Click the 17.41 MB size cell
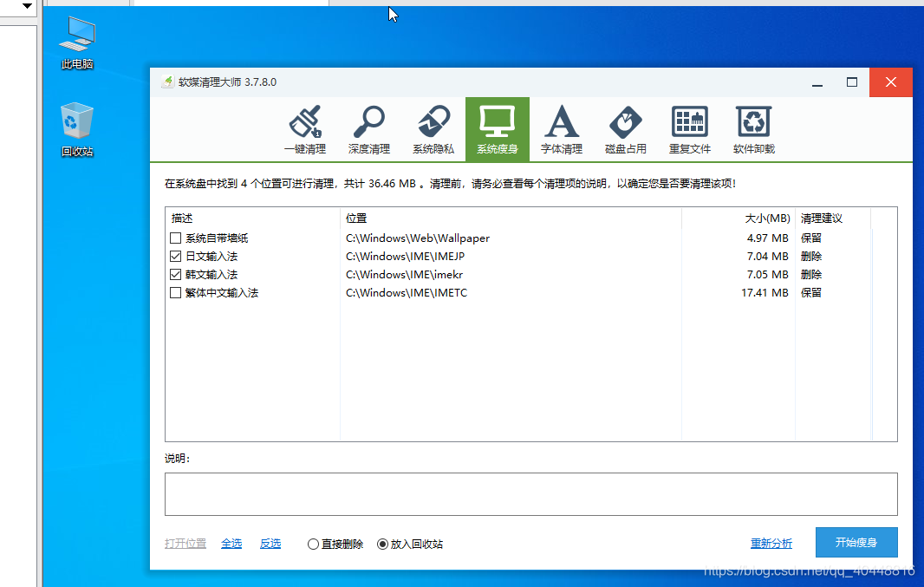 click(x=765, y=293)
